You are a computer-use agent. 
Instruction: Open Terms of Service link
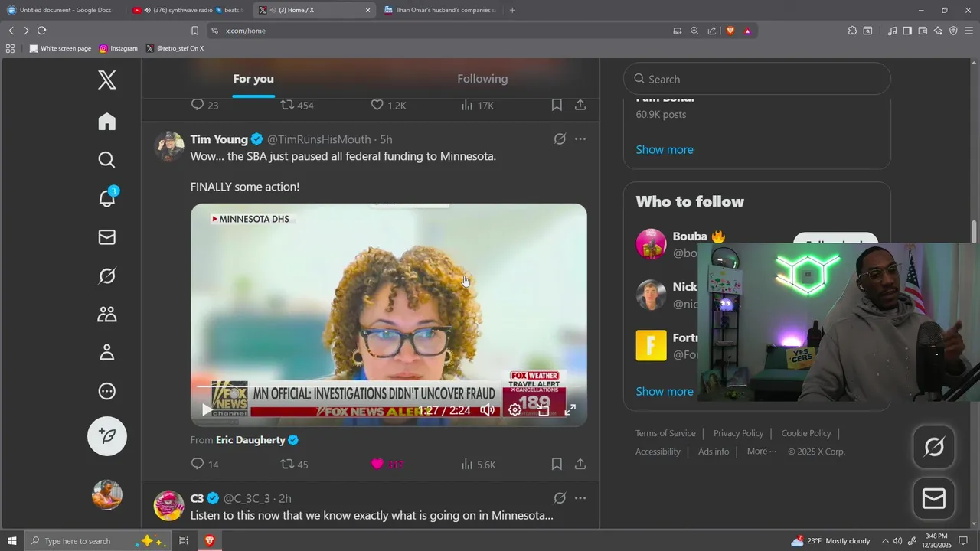665,433
